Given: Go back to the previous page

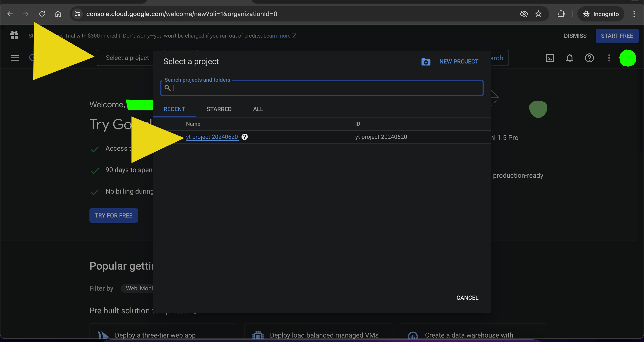Looking at the screenshot, I should point(10,14).
